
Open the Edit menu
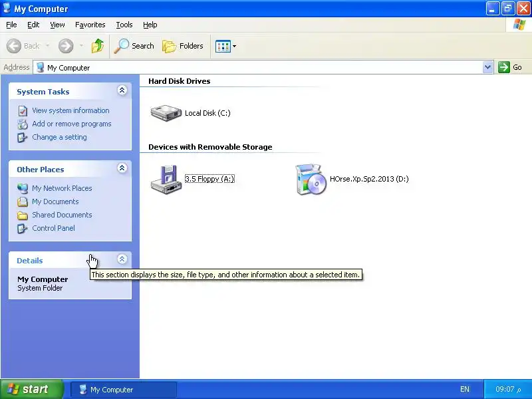(x=33, y=25)
